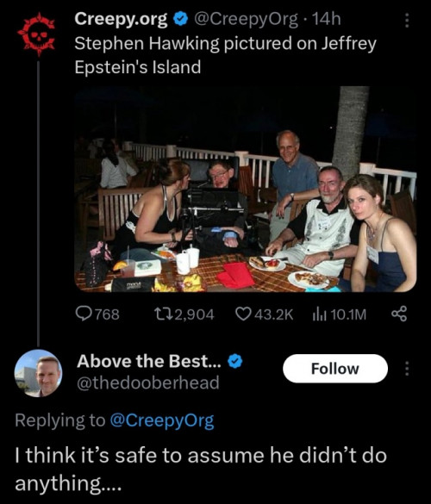The width and height of the screenshot is (431, 504).
Task: Open the @CreepyOrg handle in the post header
Action: point(246,19)
